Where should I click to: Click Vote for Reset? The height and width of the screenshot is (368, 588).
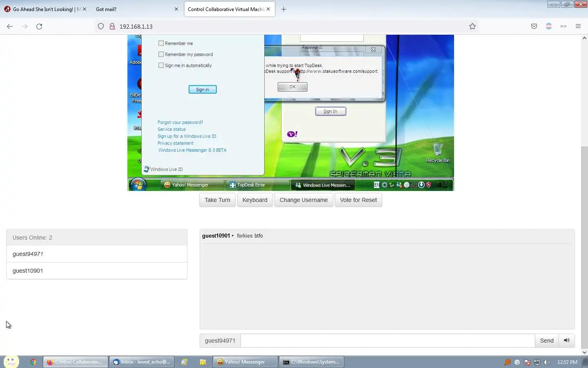point(359,200)
